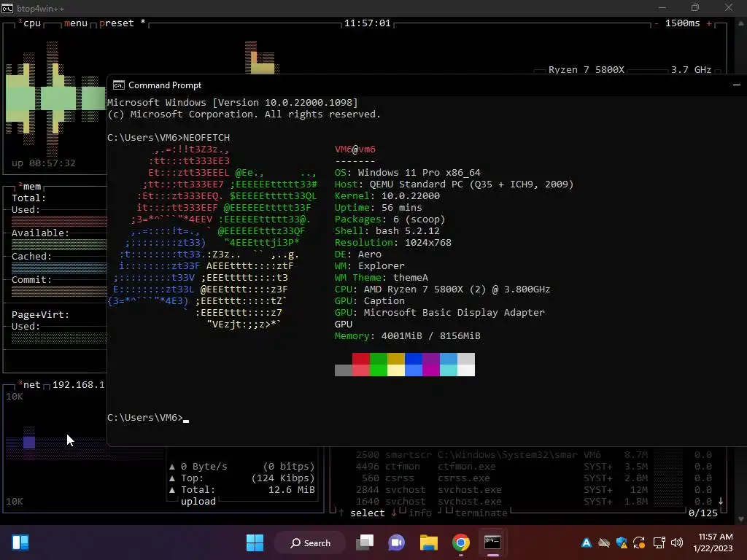Click the btop select down arrow
Screen dimensions: 747x560
(394, 513)
